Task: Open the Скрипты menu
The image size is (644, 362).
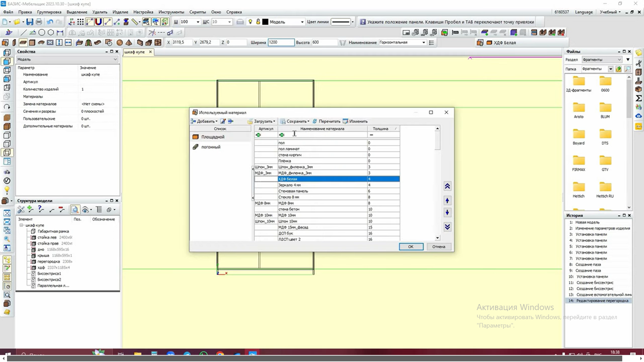Action: coord(197,12)
